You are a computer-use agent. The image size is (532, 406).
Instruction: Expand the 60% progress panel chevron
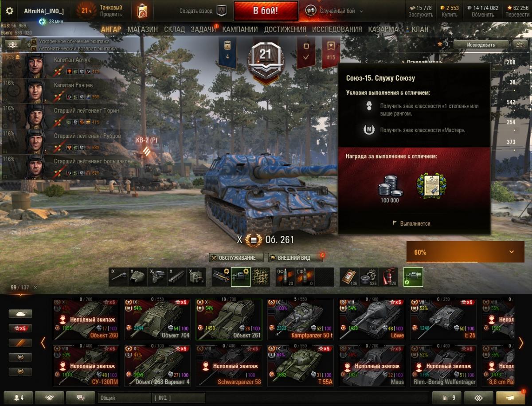[x=512, y=252]
